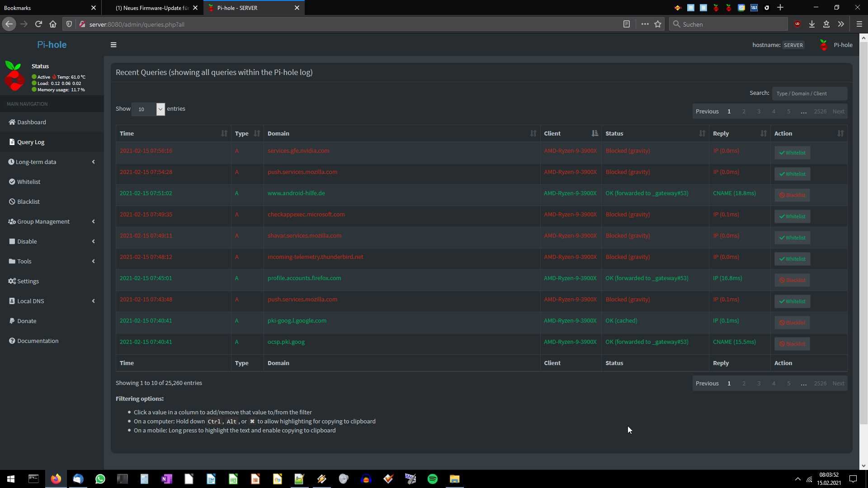Open Documentation link
Viewport: 868px width, 488px height.
52,341
